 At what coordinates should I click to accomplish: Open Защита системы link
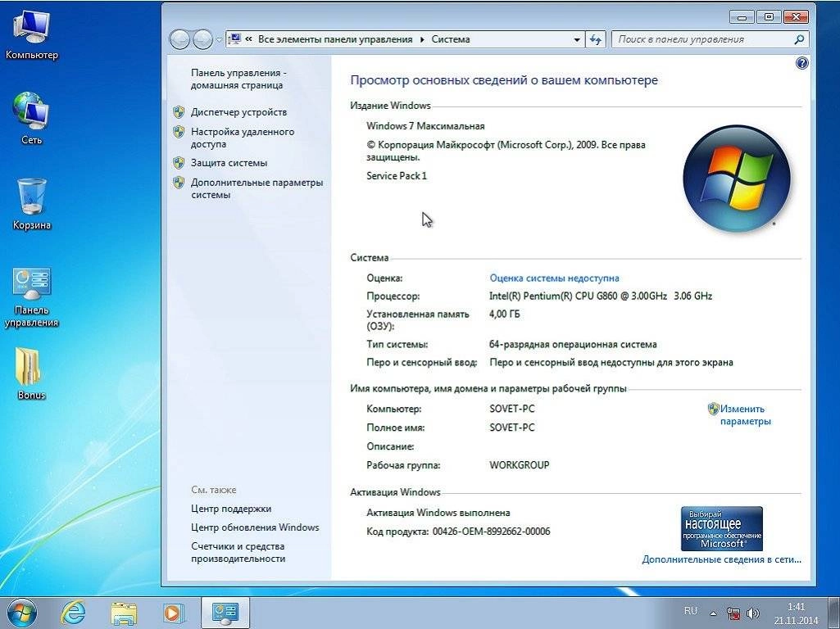pyautogui.click(x=229, y=163)
